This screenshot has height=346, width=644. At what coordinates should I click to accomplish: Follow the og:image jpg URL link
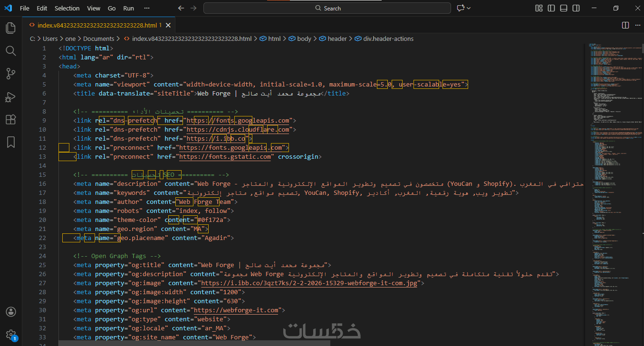[309, 283]
